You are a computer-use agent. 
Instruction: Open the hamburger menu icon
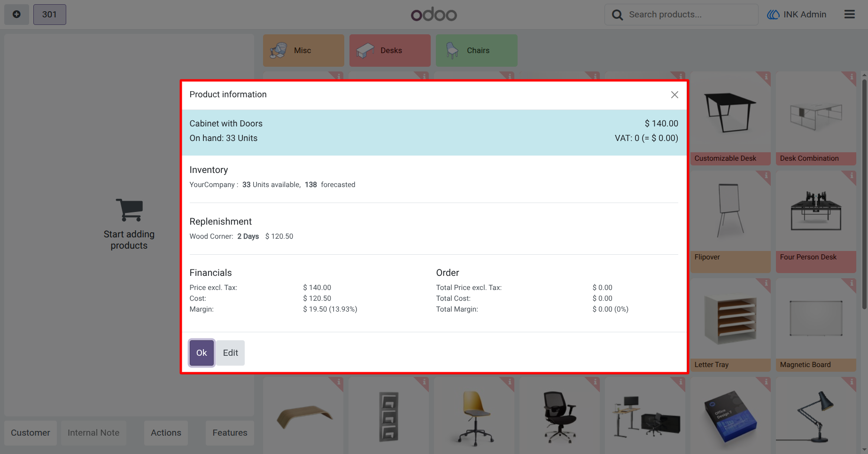[849, 15]
